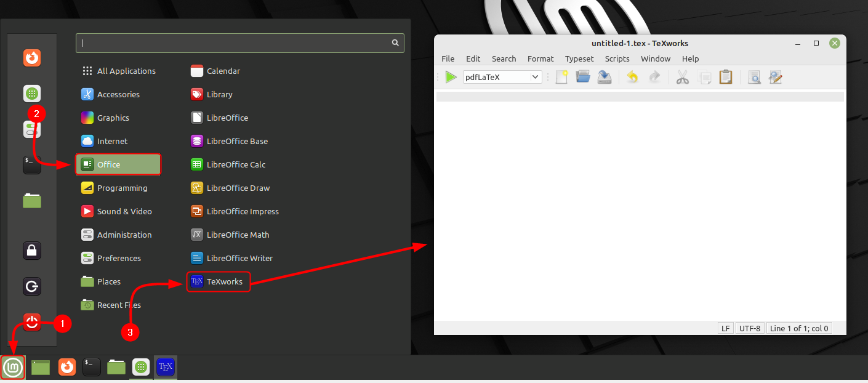
Task: Click the application menu search field
Action: tap(240, 43)
